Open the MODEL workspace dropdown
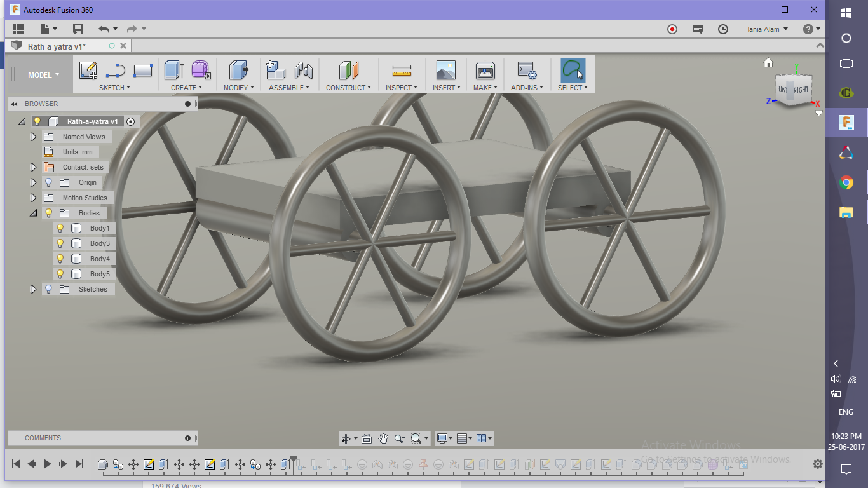This screenshot has width=868, height=488. (x=43, y=75)
